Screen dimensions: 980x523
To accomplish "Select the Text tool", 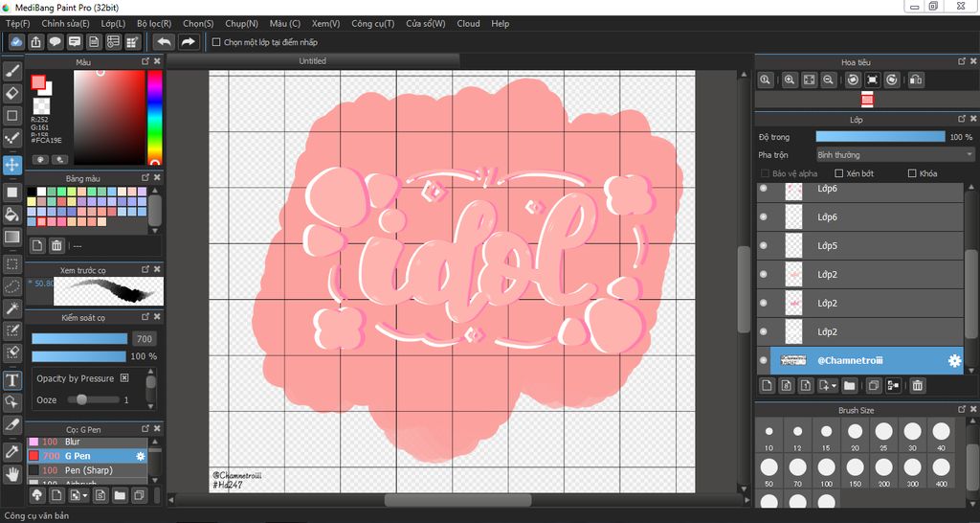I will pos(11,379).
